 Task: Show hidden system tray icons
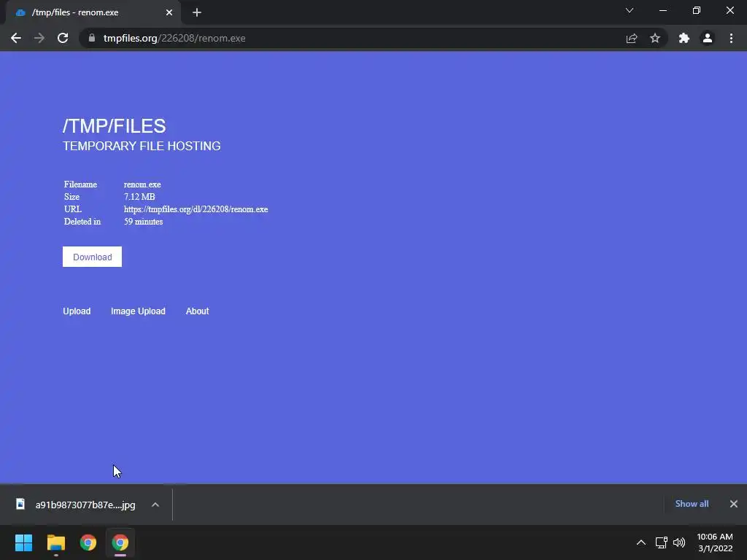[641, 542]
